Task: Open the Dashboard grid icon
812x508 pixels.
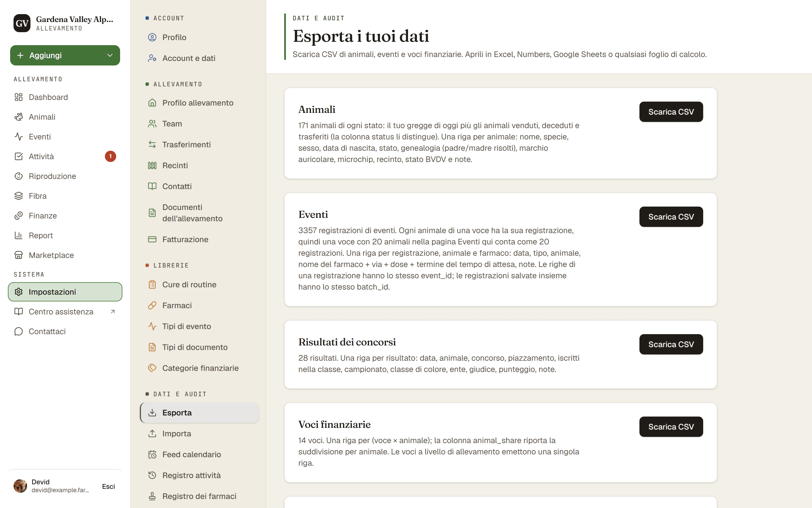Action: (x=18, y=97)
